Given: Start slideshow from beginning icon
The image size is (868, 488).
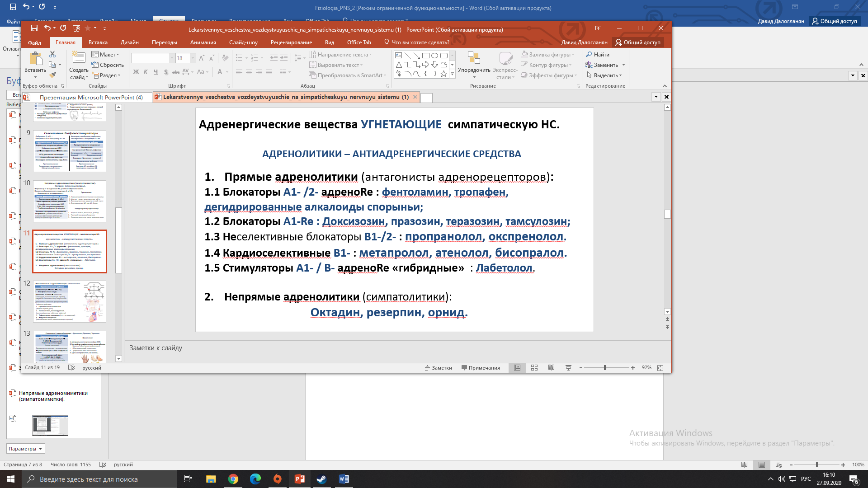Looking at the screenshot, I should tap(76, 28).
